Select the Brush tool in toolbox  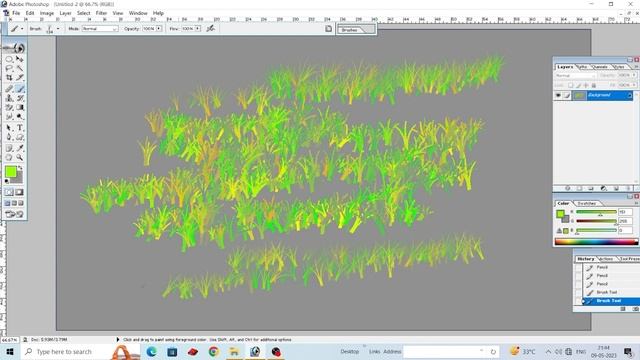20,89
